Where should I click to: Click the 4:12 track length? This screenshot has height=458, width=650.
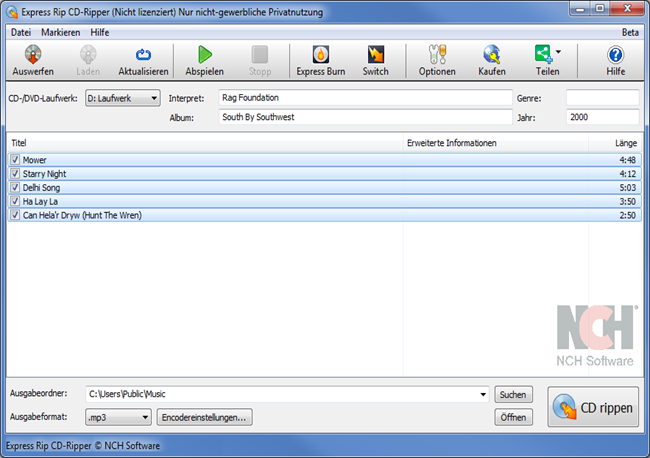coord(628,174)
